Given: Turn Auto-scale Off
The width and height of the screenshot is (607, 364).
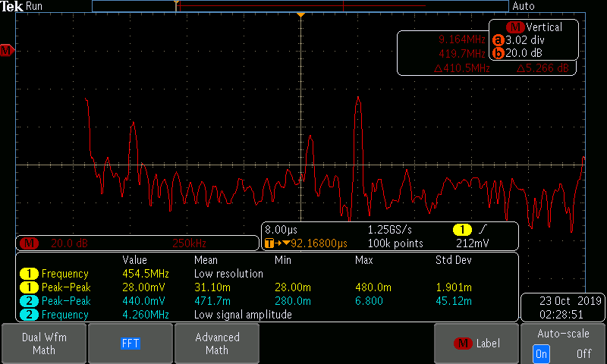Looking at the screenshot, I should tap(583, 353).
